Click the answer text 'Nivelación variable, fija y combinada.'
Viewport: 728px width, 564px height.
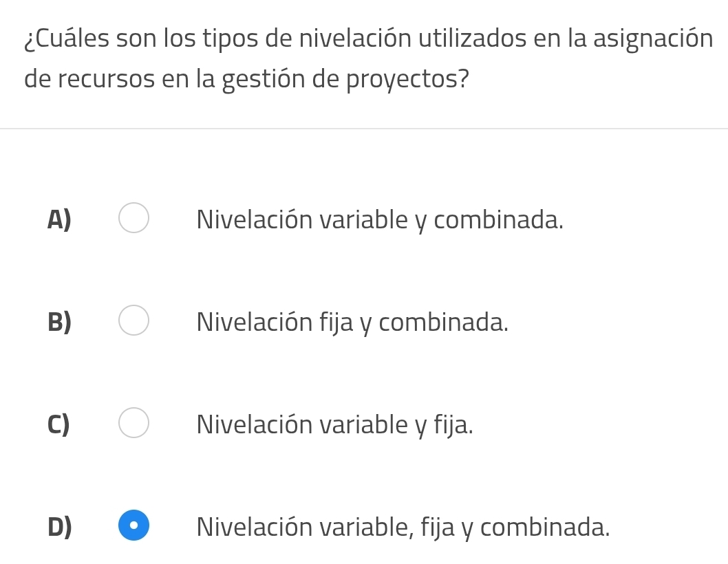click(x=403, y=527)
